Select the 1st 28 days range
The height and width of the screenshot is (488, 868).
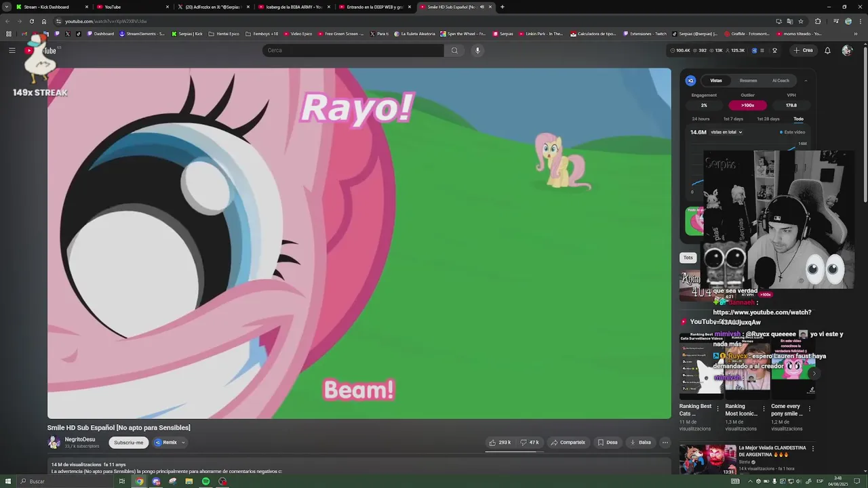[768, 119]
